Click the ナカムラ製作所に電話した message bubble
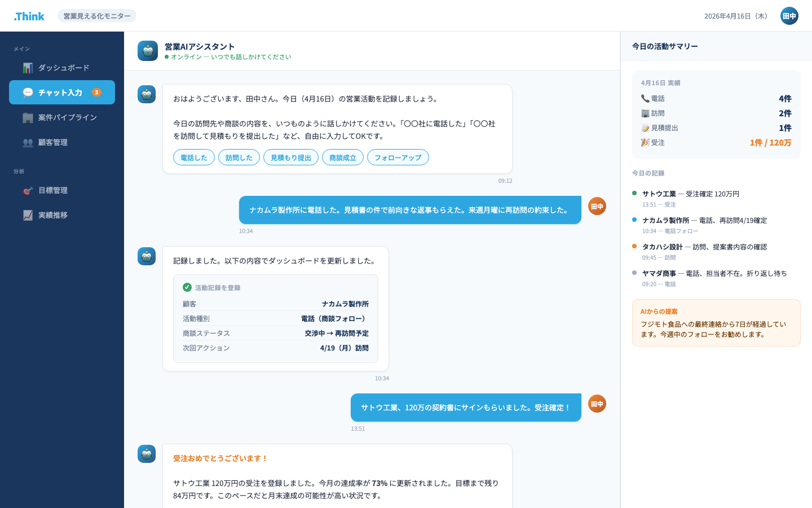 click(410, 210)
